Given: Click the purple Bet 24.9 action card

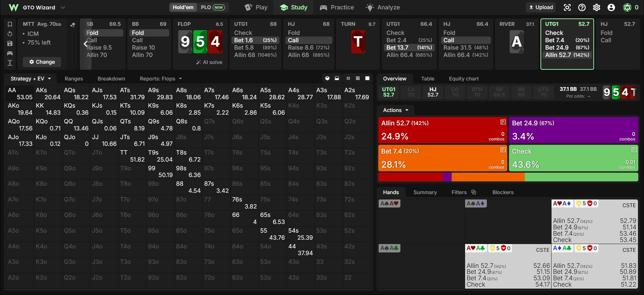Looking at the screenshot, I should (x=574, y=130).
